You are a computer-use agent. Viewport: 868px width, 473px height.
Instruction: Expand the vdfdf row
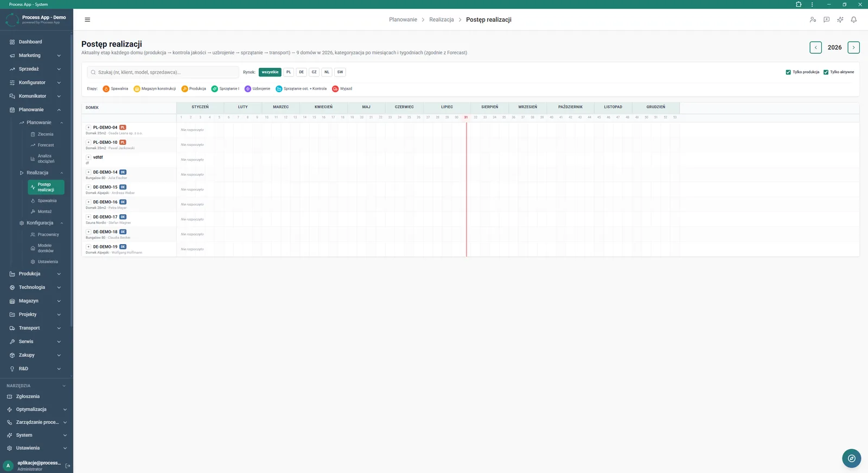coord(88,157)
